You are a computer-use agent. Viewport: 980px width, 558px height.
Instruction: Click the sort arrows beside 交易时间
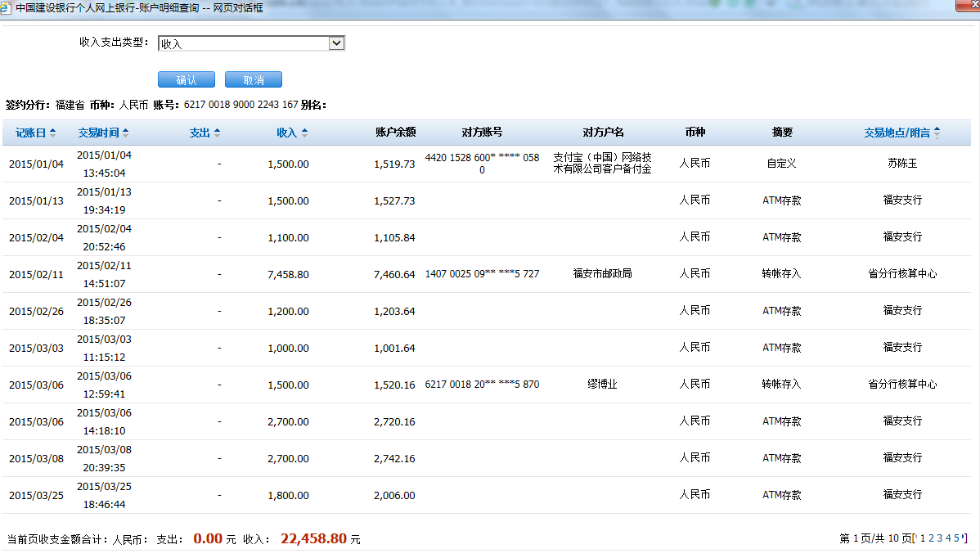[125, 133]
